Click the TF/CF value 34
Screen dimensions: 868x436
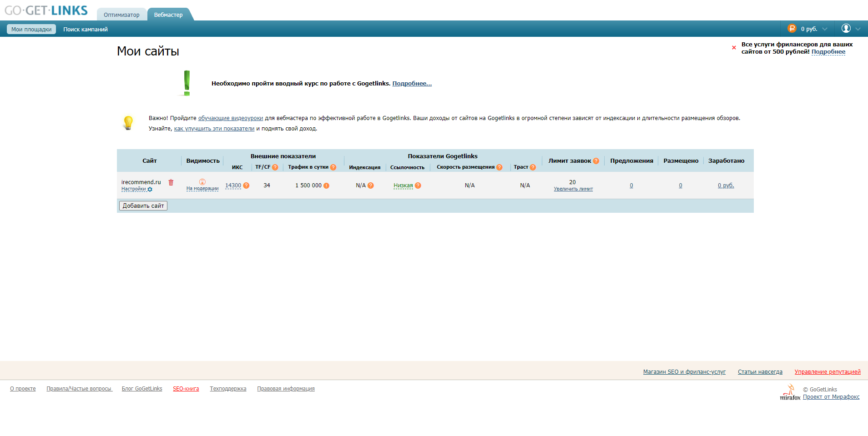[x=267, y=185]
